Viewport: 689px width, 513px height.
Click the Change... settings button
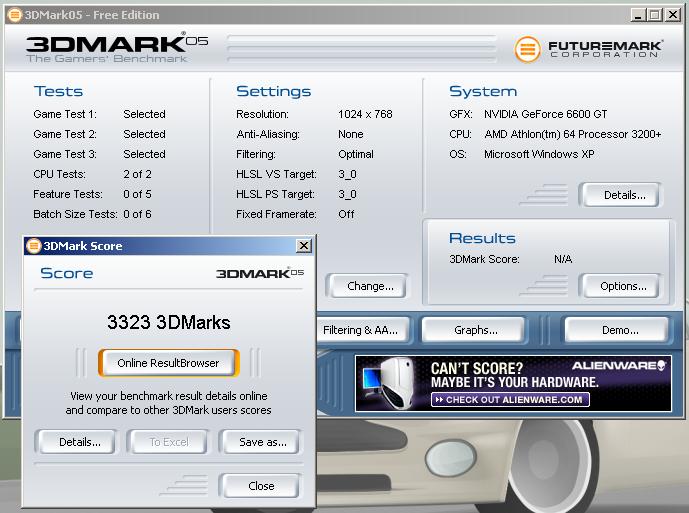[x=370, y=286]
